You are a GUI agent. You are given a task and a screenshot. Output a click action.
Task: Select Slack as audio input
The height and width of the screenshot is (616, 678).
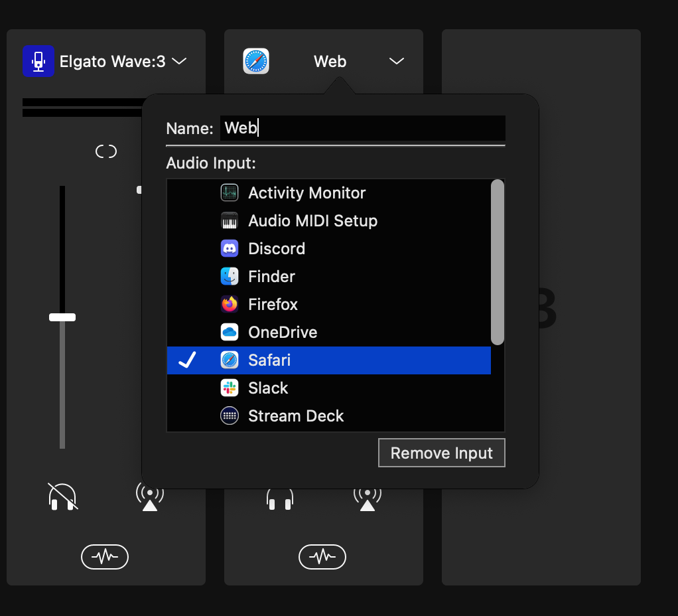tap(329, 388)
